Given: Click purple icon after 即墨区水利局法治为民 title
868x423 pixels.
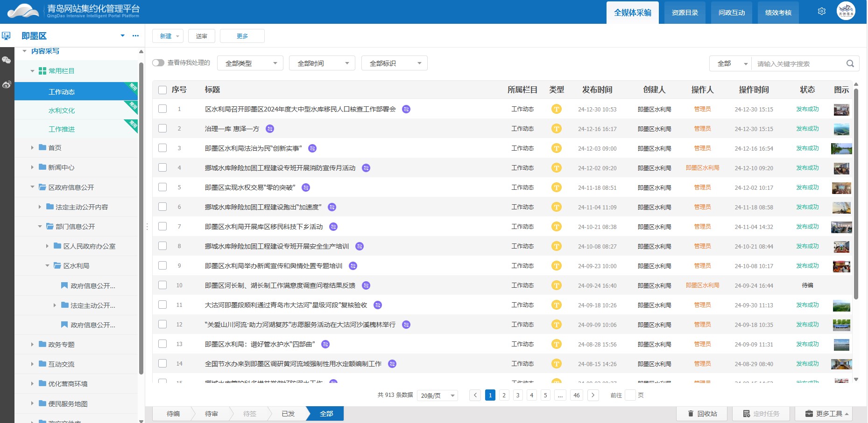Looking at the screenshot, I should point(312,148).
